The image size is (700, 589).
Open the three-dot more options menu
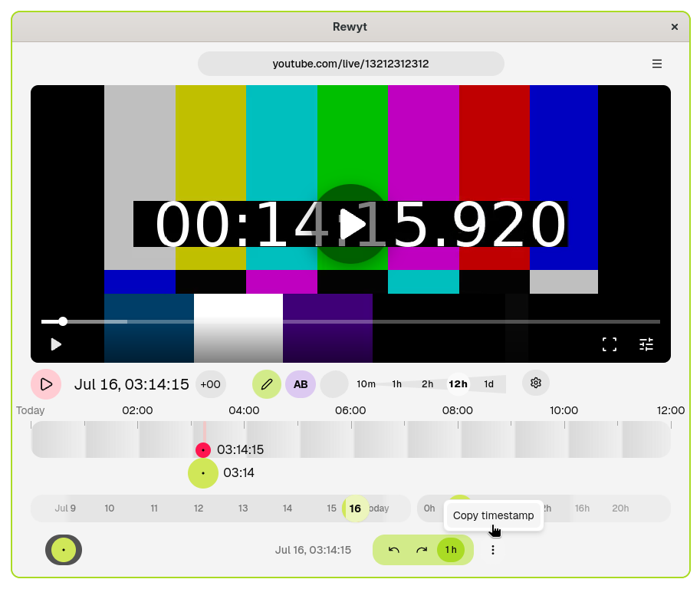pos(493,550)
